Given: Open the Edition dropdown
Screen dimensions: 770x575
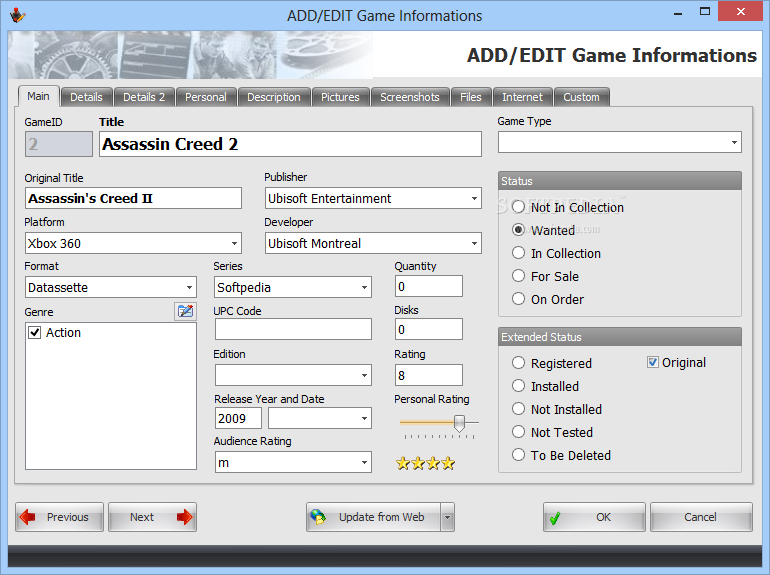Looking at the screenshot, I should [x=364, y=375].
